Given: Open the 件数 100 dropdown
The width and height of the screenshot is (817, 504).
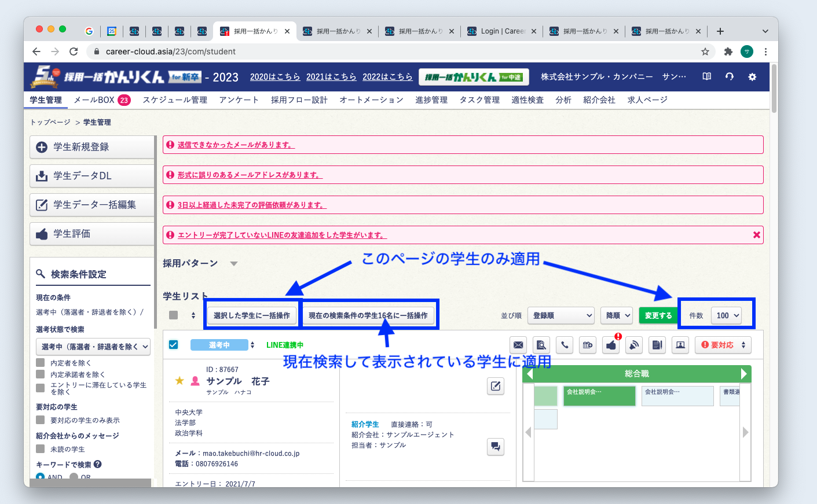Looking at the screenshot, I should coord(727,315).
